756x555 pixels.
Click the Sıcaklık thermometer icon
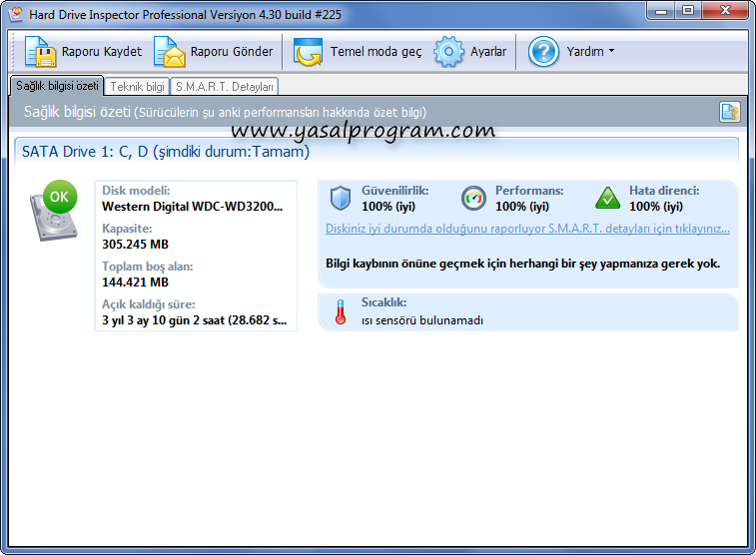coord(340,313)
